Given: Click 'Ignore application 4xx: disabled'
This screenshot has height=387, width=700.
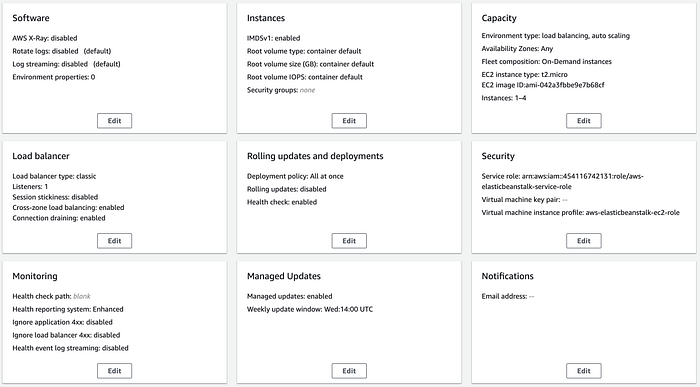Looking at the screenshot, I should click(x=62, y=322).
